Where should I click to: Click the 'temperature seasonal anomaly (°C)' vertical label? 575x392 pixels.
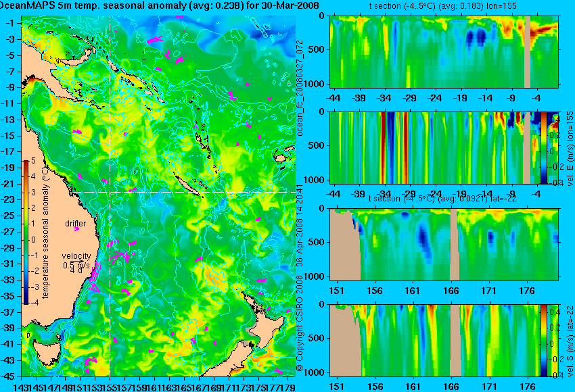coord(45,232)
